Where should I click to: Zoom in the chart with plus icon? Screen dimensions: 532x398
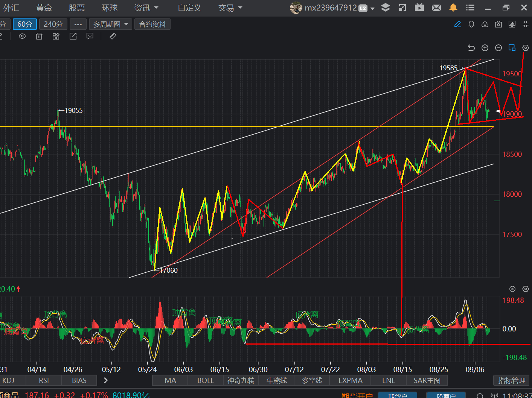pos(485,48)
